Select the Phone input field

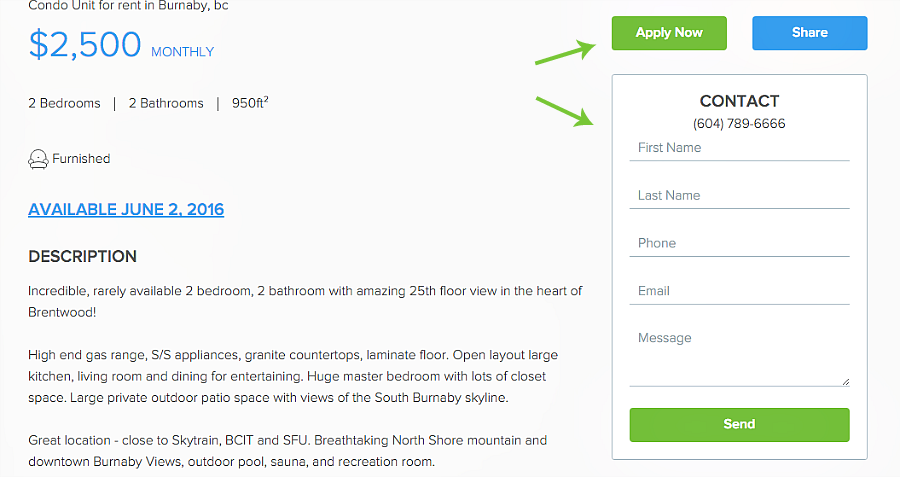(x=739, y=243)
